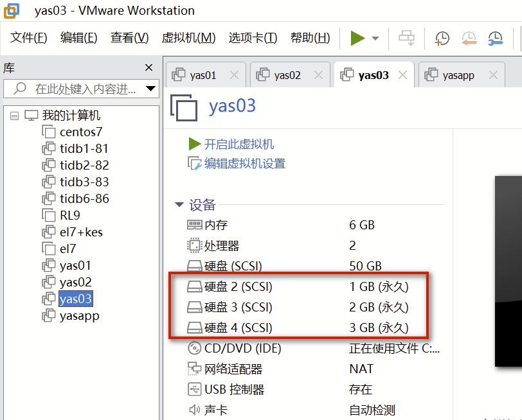Click the VMware Workstation title bar logo
The width and height of the screenshot is (522, 420).
pos(12,10)
